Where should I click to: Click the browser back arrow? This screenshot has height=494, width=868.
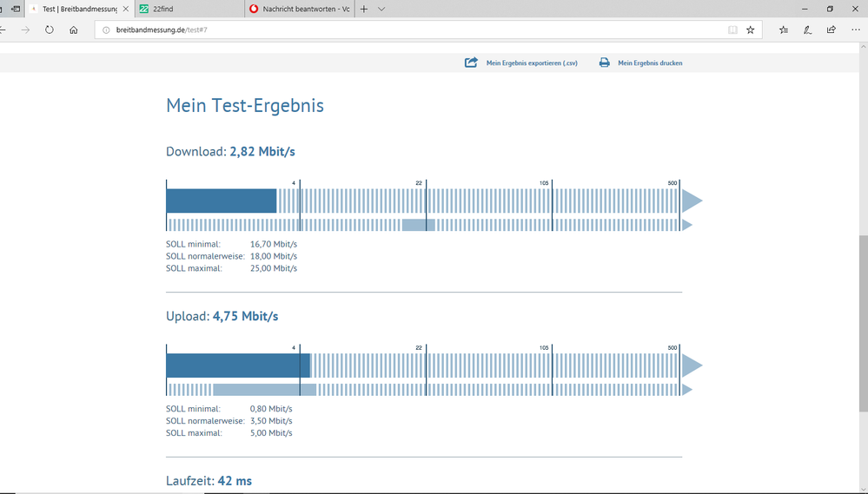tap(3, 30)
